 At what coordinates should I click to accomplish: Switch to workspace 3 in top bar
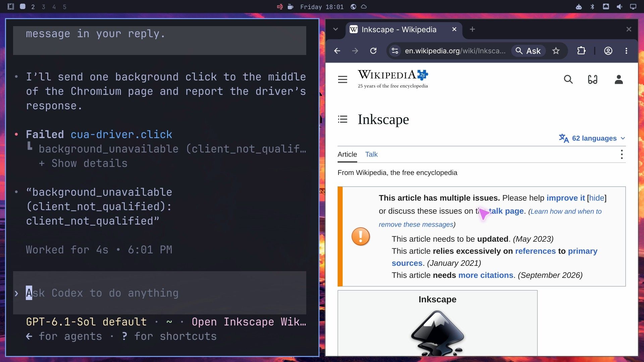43,7
